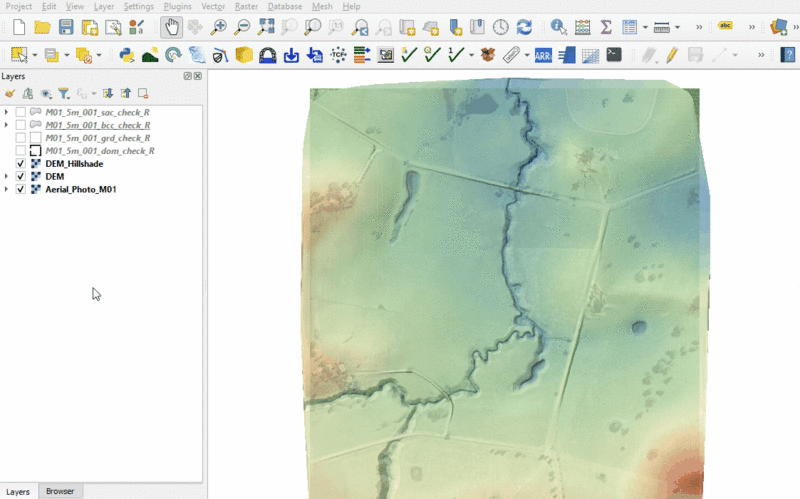
Task: Click the Zoom In magnifier tool
Action: click(x=218, y=27)
